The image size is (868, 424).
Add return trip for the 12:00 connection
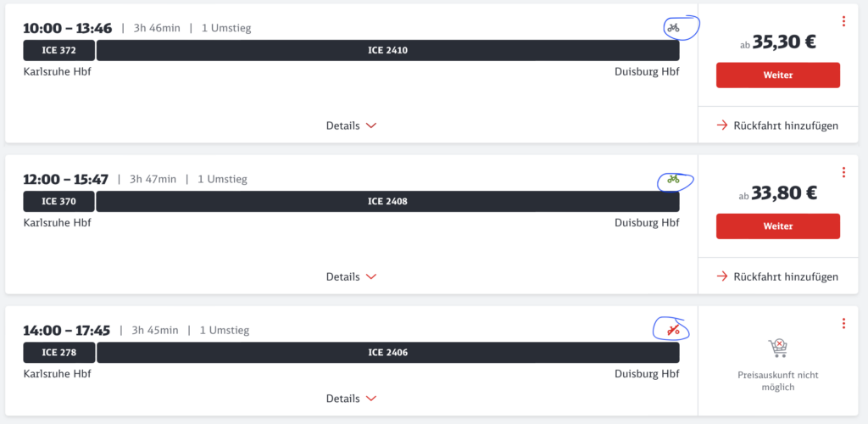click(x=778, y=276)
